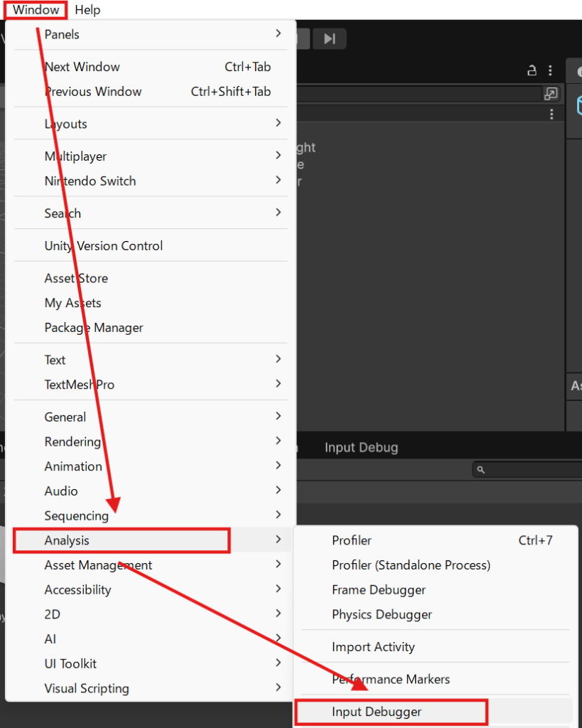The width and height of the screenshot is (582, 728).
Task: Click the Step frame forward button
Action: 329,39
